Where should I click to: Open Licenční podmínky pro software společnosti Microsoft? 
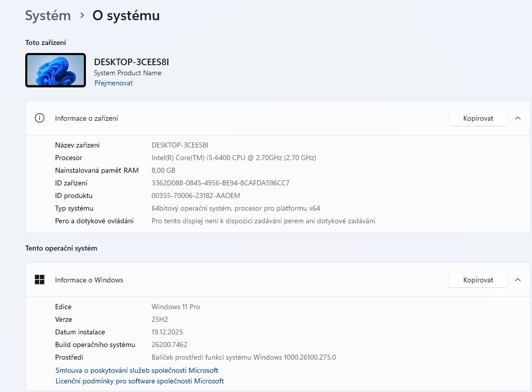[x=139, y=381]
